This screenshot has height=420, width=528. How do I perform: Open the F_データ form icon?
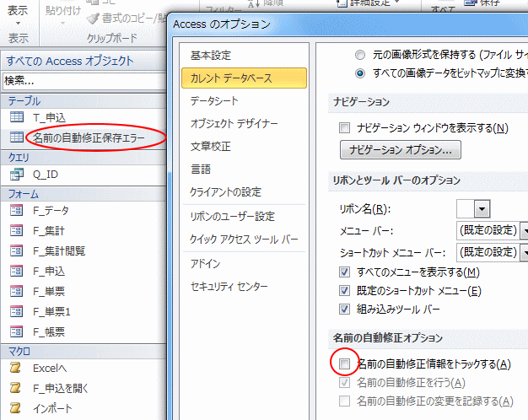pyautogui.click(x=17, y=211)
